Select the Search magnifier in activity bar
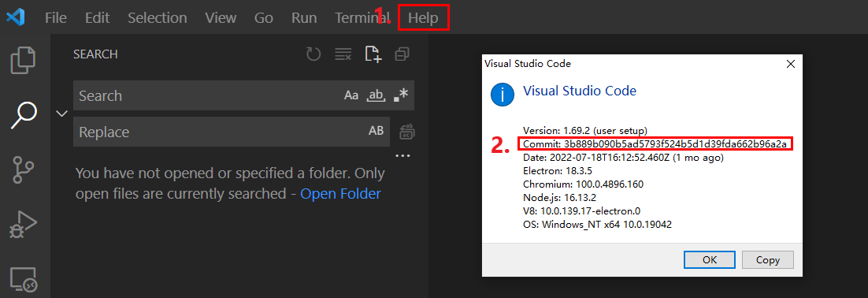This screenshot has width=868, height=298. 24,115
